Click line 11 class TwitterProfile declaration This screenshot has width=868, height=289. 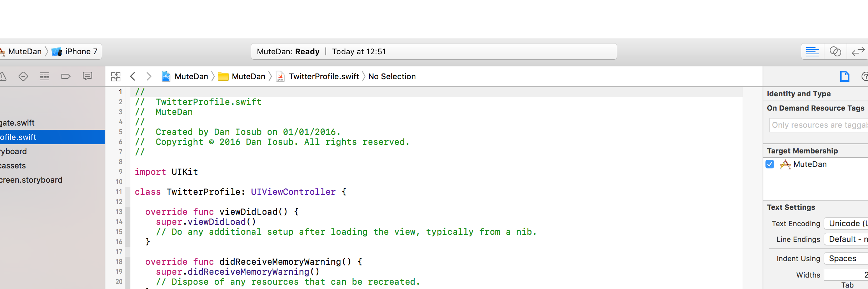click(240, 192)
